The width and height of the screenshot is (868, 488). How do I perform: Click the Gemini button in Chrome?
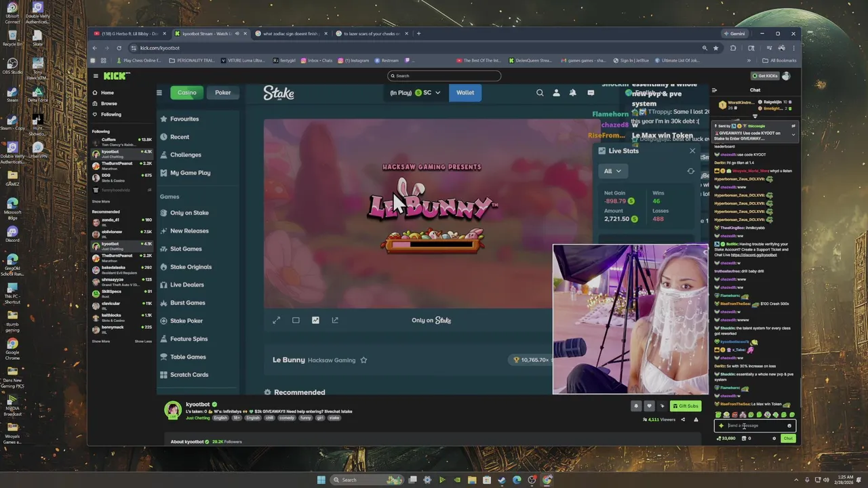(x=734, y=33)
